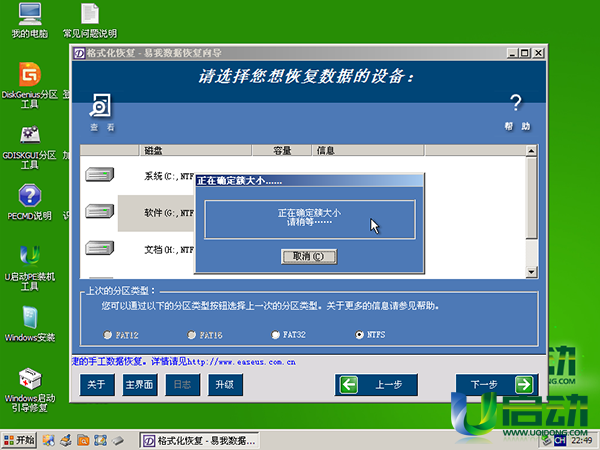Screen dimensions: 600x450
Task: Open the 开始 start menu
Action: click(19, 440)
